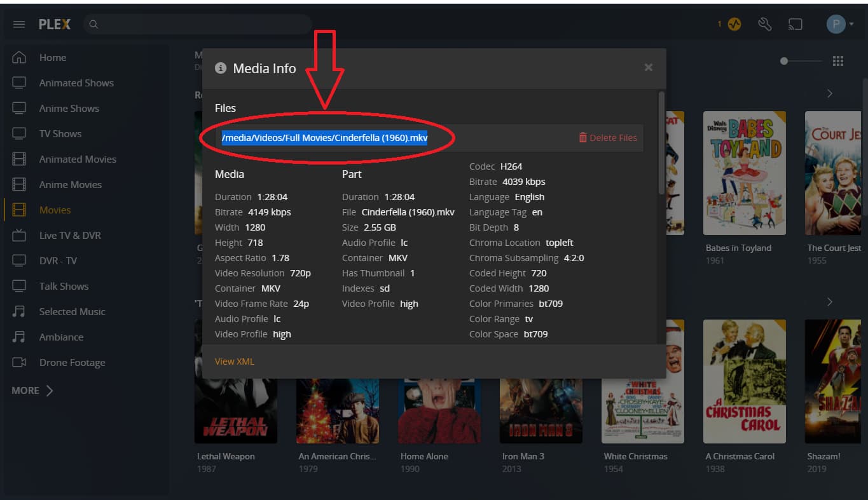The width and height of the screenshot is (868, 500).
Task: Advance the second movie row arrow
Action: coord(830,302)
